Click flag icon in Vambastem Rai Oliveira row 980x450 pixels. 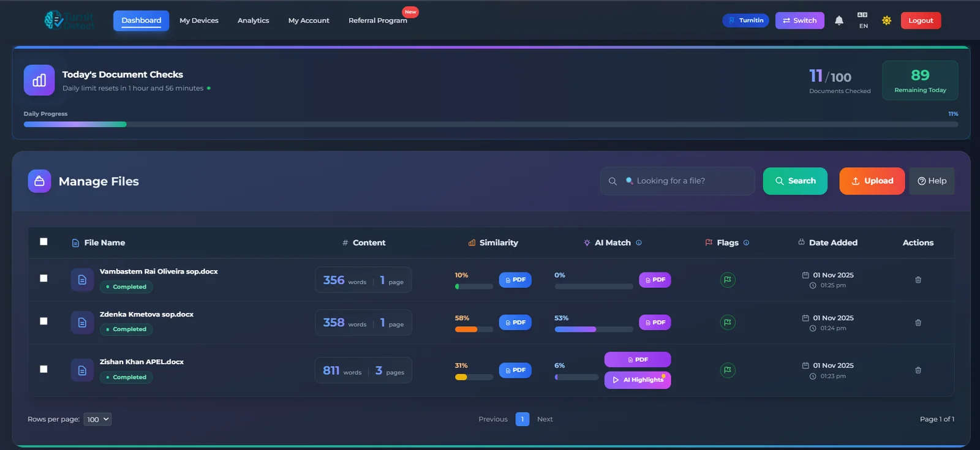tap(728, 280)
